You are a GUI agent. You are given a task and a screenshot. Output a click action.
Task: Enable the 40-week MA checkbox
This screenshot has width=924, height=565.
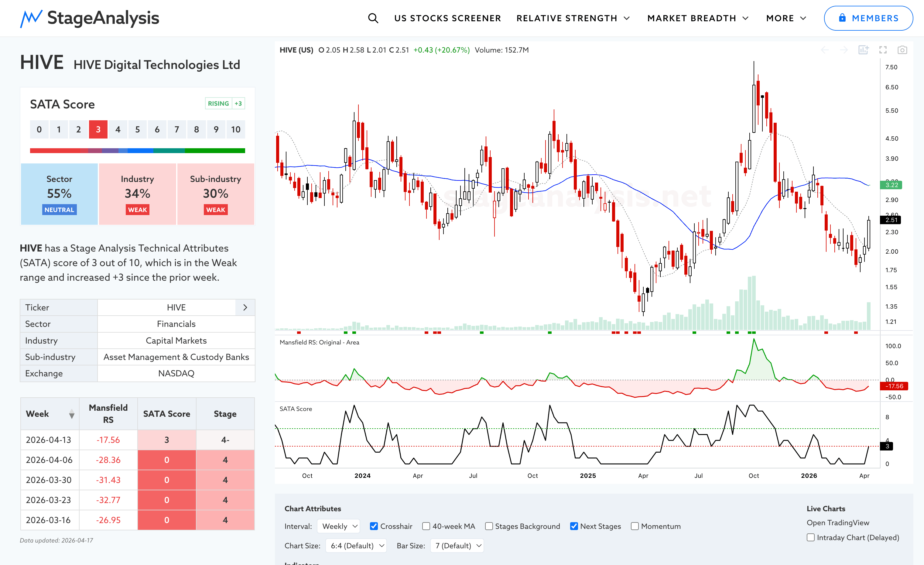coord(426,526)
